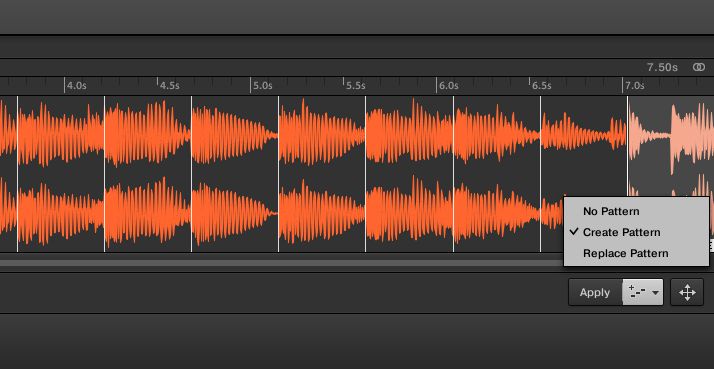This screenshot has width=714, height=369.
Task: Select the highlighted light-colored slice after 7.0s
Action: pyautogui.click(x=671, y=173)
